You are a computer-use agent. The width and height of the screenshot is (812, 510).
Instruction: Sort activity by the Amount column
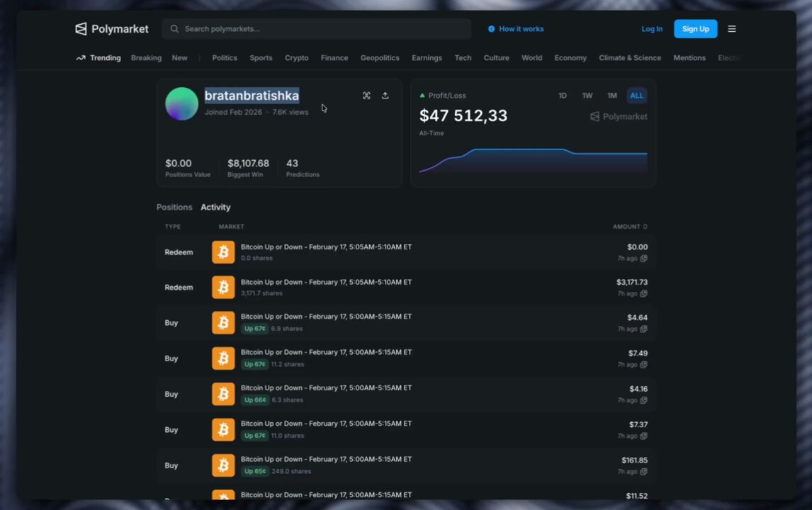[630, 226]
